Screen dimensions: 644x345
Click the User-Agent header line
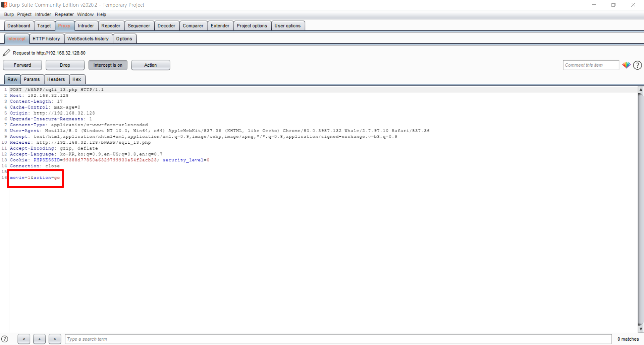[x=220, y=131]
